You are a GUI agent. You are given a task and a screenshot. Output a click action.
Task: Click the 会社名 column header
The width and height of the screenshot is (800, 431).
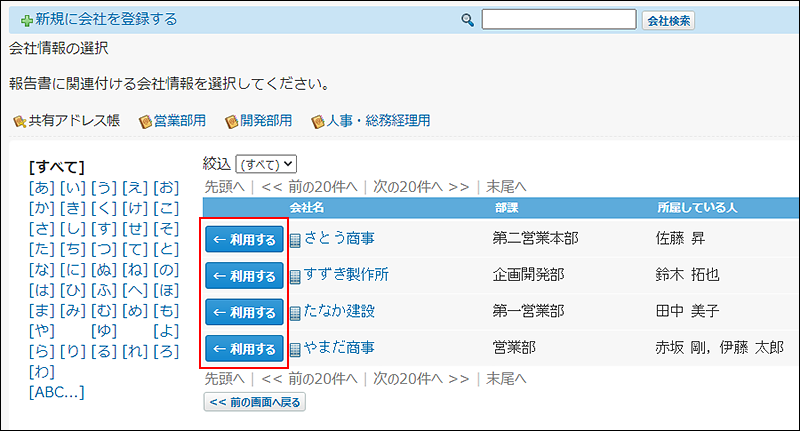tap(307, 208)
